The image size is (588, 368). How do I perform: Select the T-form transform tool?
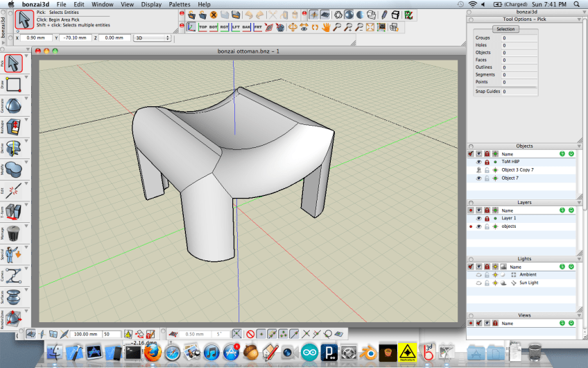pos(14,212)
